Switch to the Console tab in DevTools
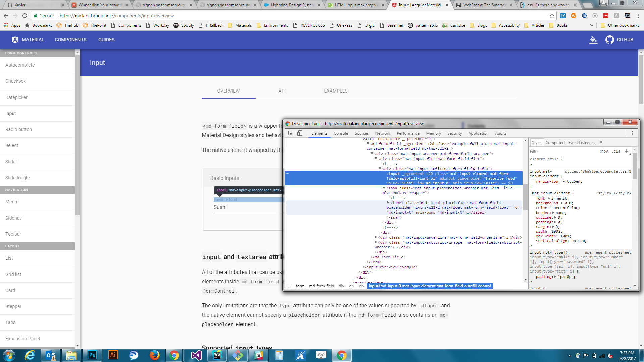 [x=341, y=133]
